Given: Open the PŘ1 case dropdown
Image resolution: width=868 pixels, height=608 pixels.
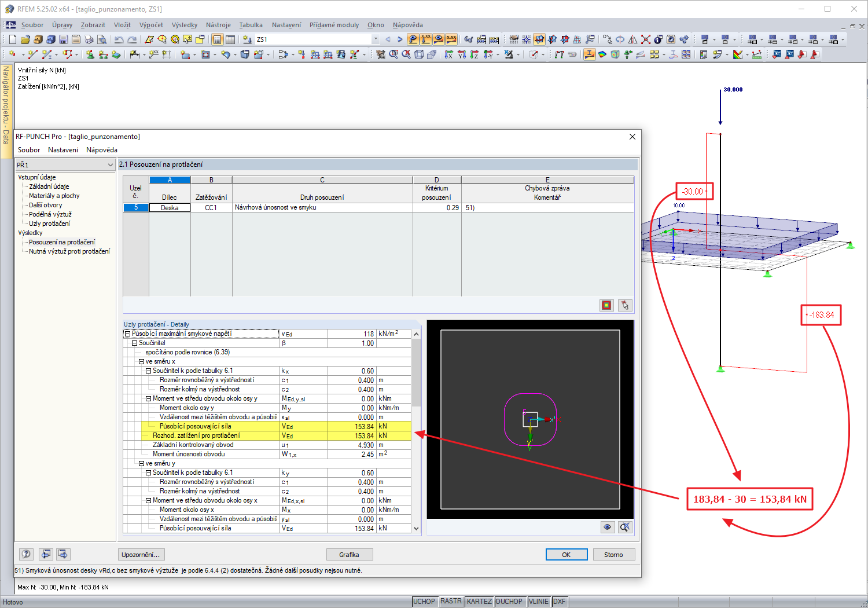Looking at the screenshot, I should click(110, 165).
